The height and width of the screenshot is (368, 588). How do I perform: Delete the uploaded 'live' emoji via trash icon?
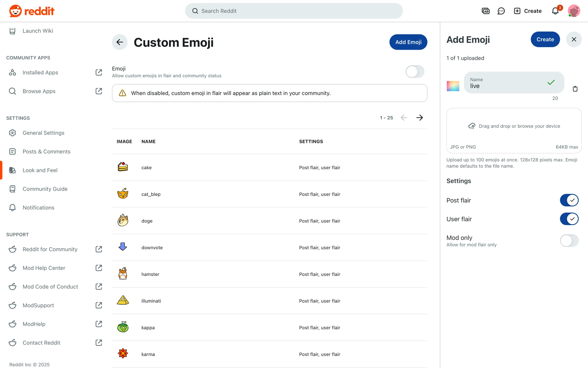click(575, 89)
